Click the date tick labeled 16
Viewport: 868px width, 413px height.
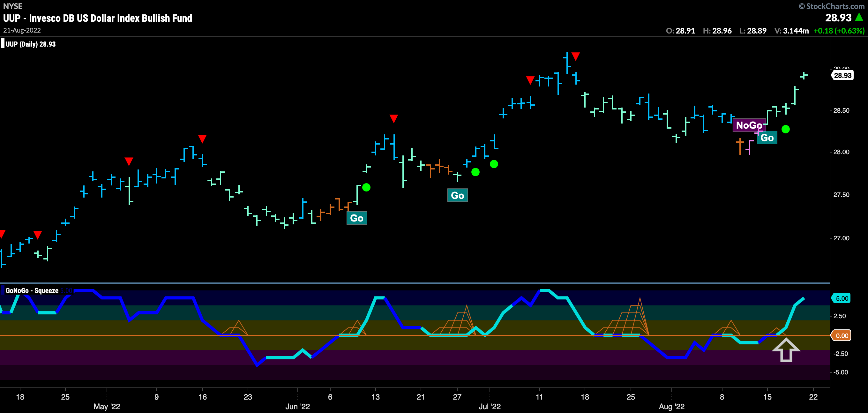[x=203, y=397]
